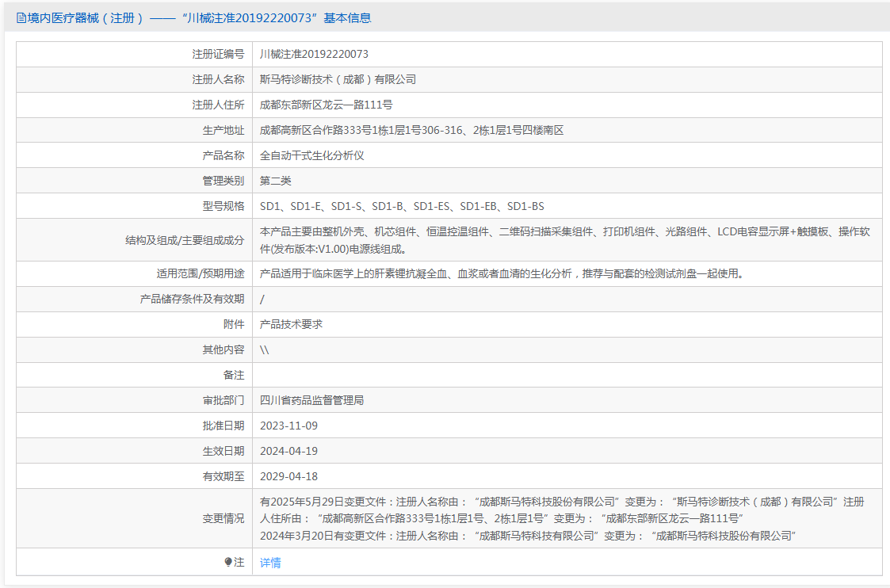Image resolution: width=890 pixels, height=588 pixels.
Task: Click the 结构及组成/主要组成成分 label
Action: tap(185, 240)
